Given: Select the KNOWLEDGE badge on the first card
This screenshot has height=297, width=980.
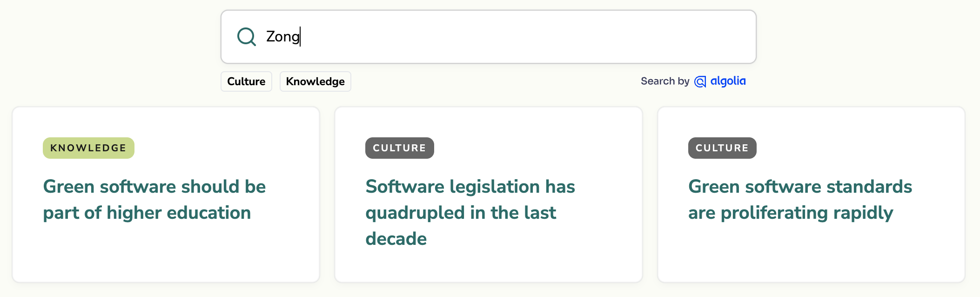Looking at the screenshot, I should pyautogui.click(x=88, y=148).
